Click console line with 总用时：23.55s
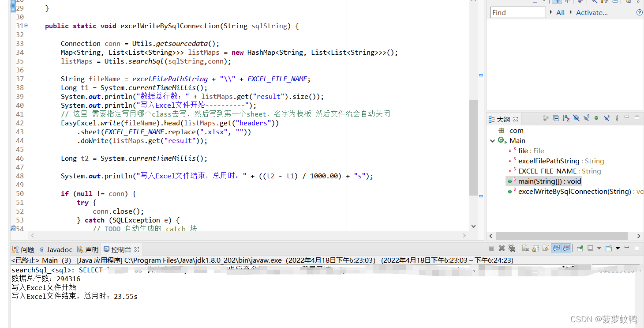This screenshot has width=644, height=328. click(74, 297)
